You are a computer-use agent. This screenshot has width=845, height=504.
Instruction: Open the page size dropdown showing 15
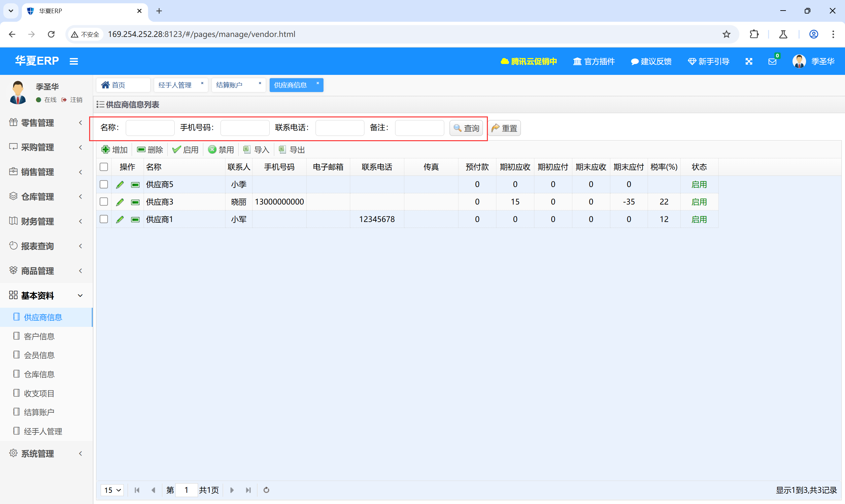point(113,490)
